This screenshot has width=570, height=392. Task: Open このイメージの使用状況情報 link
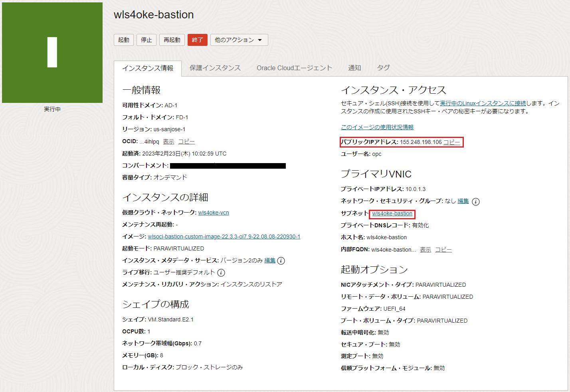[x=377, y=127]
